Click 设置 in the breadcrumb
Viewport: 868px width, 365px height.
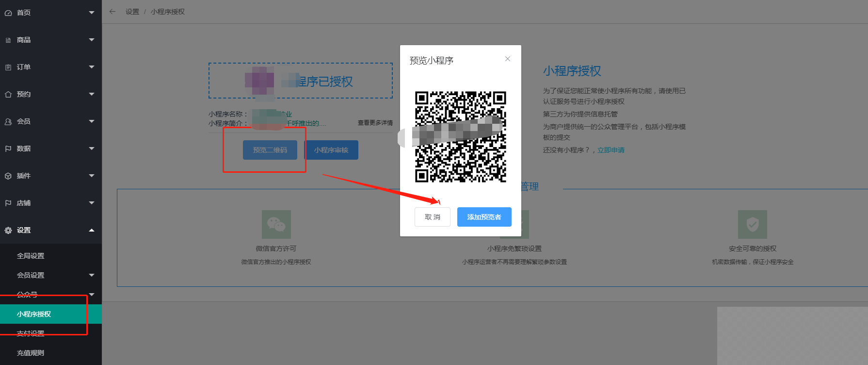coord(132,12)
